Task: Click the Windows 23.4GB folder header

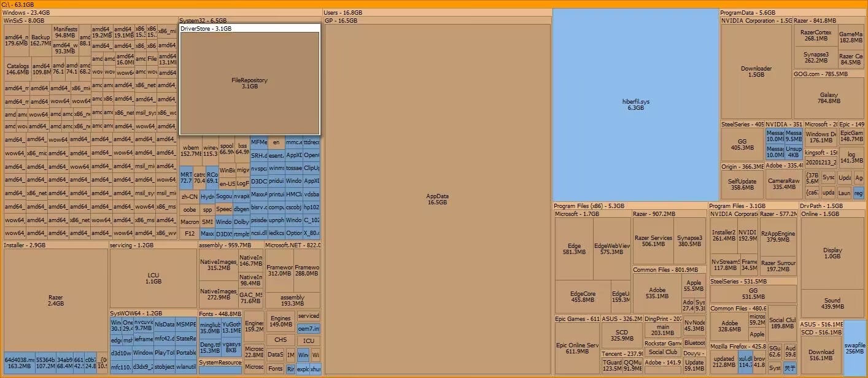Action: tap(161, 12)
